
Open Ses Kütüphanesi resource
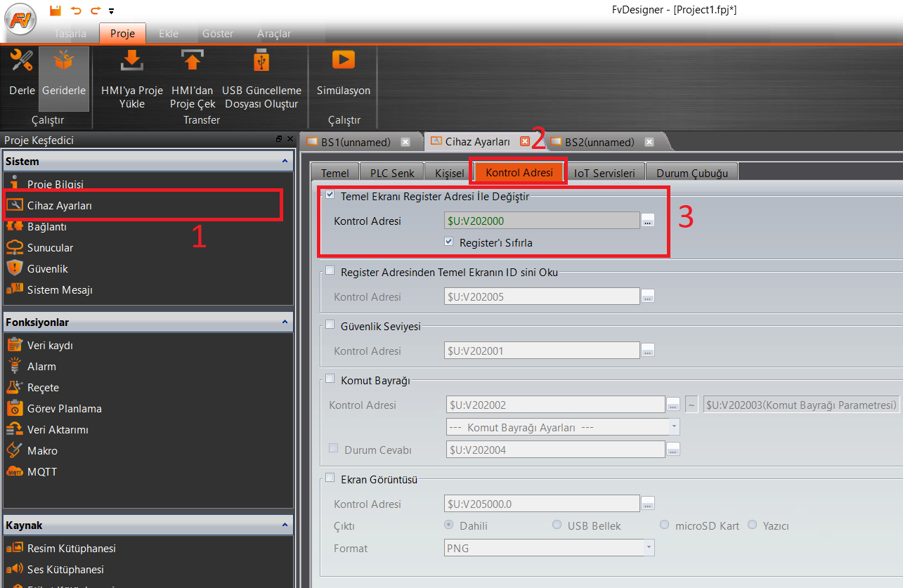(x=65, y=569)
